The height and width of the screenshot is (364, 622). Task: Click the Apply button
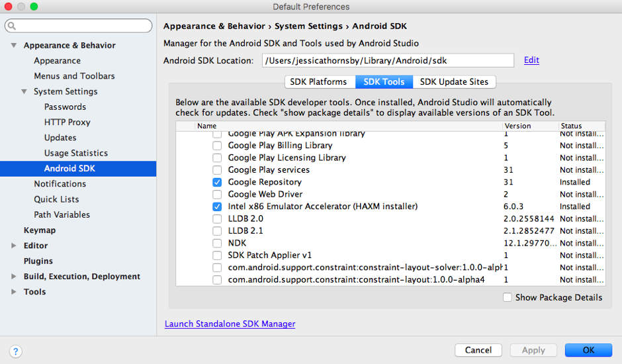pos(533,350)
